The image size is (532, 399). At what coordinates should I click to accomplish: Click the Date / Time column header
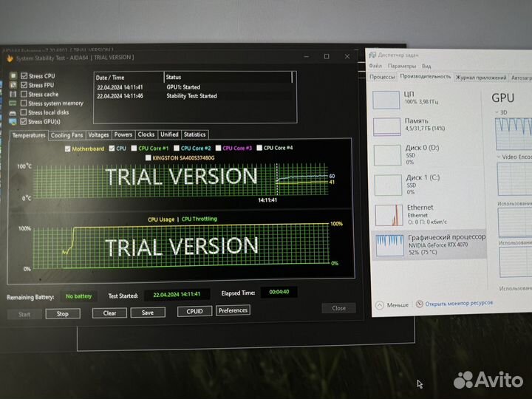coord(129,78)
